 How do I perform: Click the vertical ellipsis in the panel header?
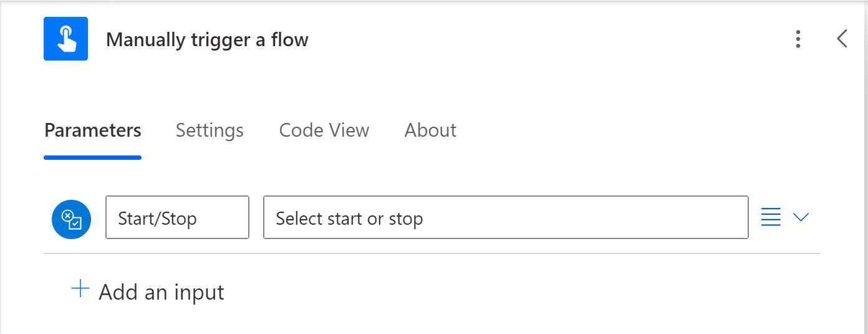tap(798, 39)
